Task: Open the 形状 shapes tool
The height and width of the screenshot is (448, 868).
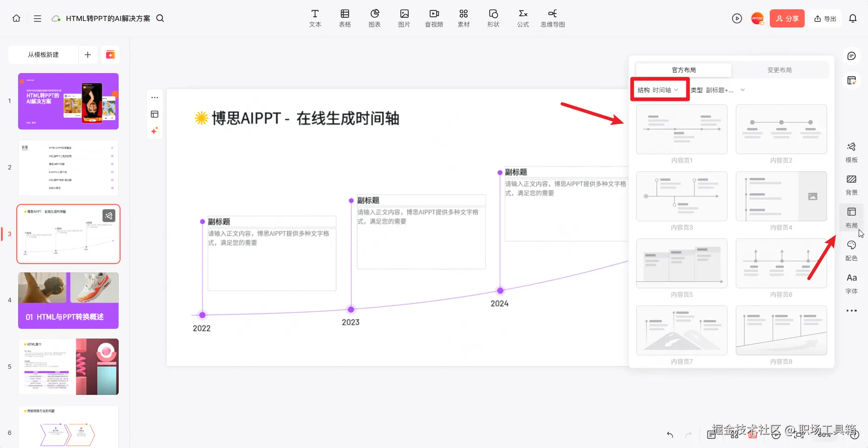Action: click(x=493, y=18)
